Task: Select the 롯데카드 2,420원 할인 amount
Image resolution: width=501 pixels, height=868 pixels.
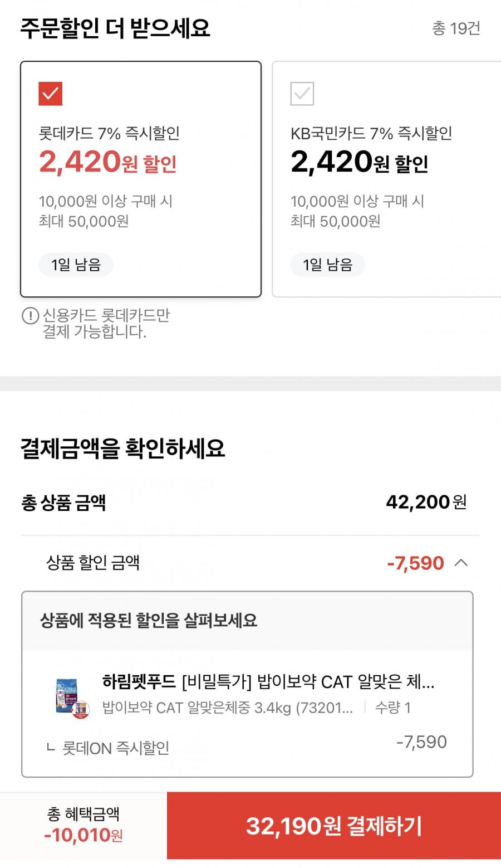Action: click(x=108, y=162)
